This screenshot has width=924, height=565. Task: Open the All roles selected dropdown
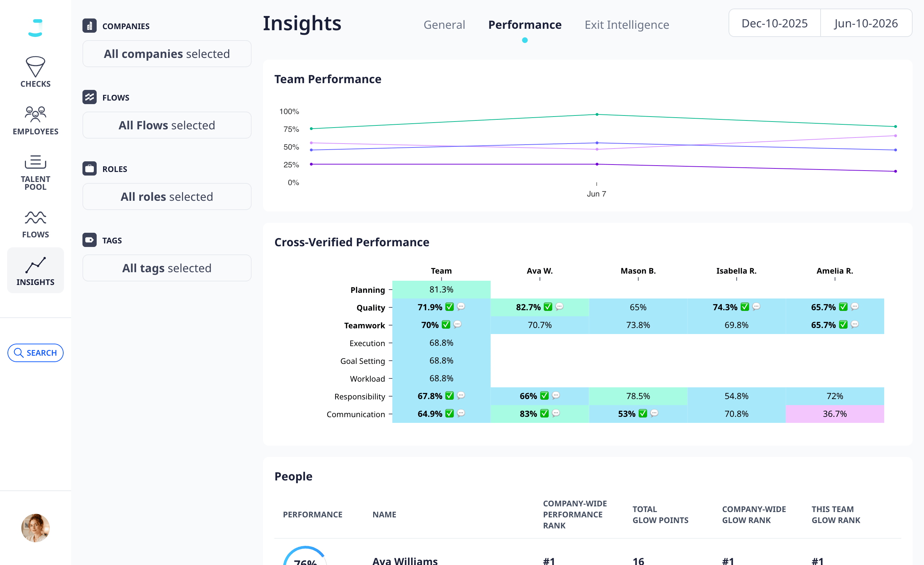(x=167, y=197)
